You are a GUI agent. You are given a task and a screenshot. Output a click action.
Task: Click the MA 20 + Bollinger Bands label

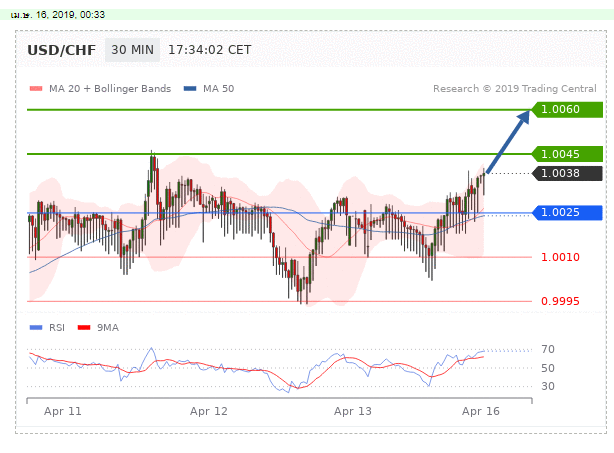pos(110,89)
